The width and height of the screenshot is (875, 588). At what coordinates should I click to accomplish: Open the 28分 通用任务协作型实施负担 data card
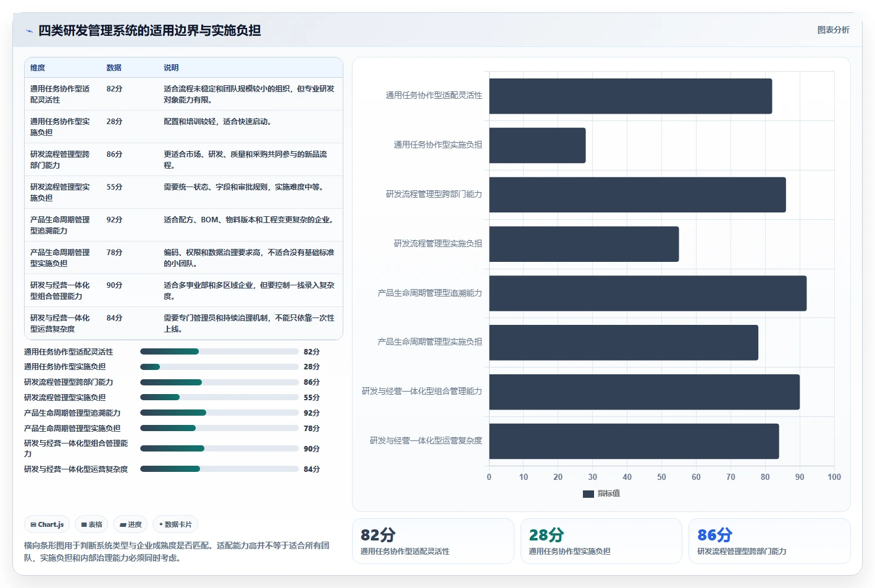[x=601, y=541]
